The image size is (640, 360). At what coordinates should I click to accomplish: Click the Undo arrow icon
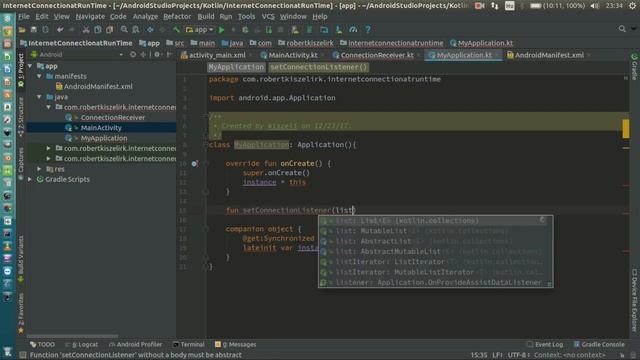point(60,29)
